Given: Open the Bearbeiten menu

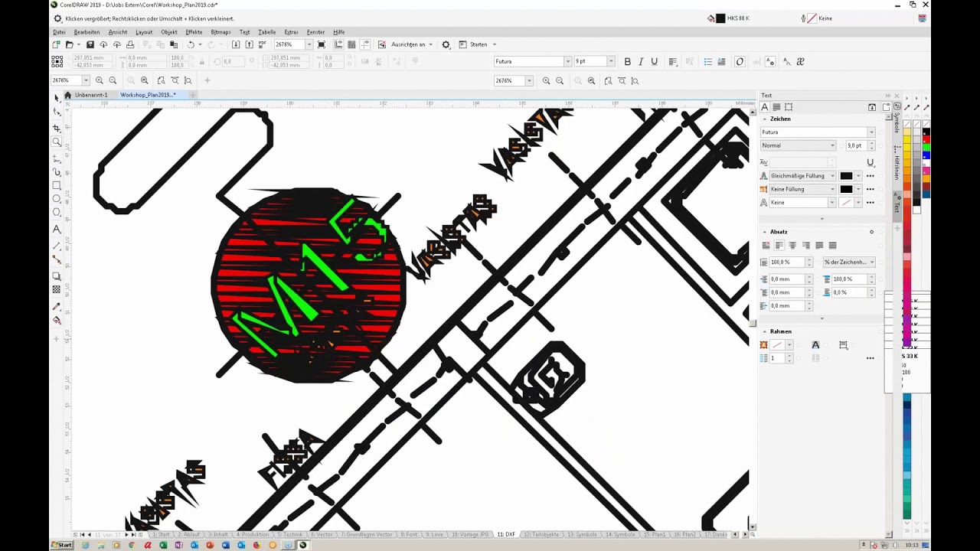Looking at the screenshot, I should [x=87, y=32].
